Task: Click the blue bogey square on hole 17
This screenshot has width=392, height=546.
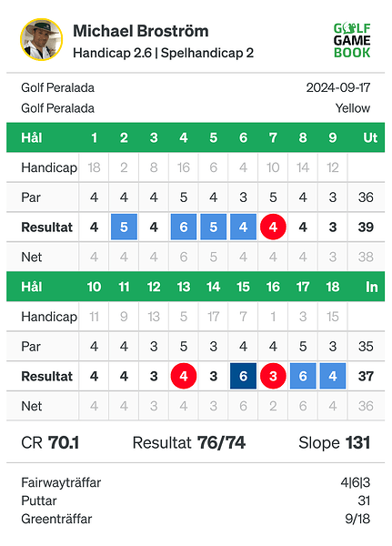Action: coord(303,376)
